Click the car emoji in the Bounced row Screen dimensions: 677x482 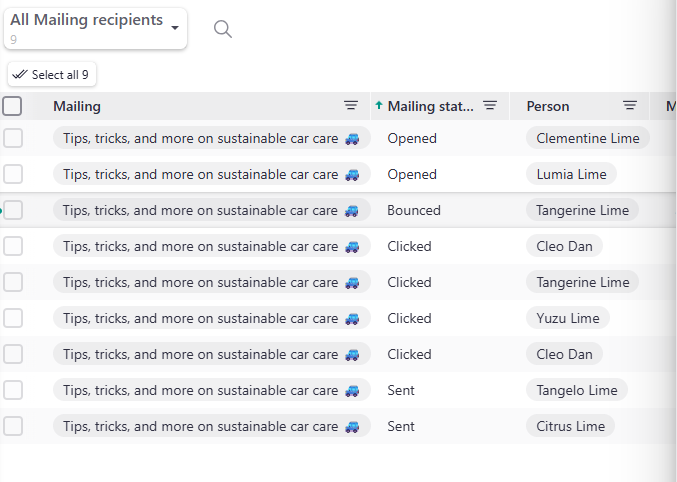tap(352, 211)
